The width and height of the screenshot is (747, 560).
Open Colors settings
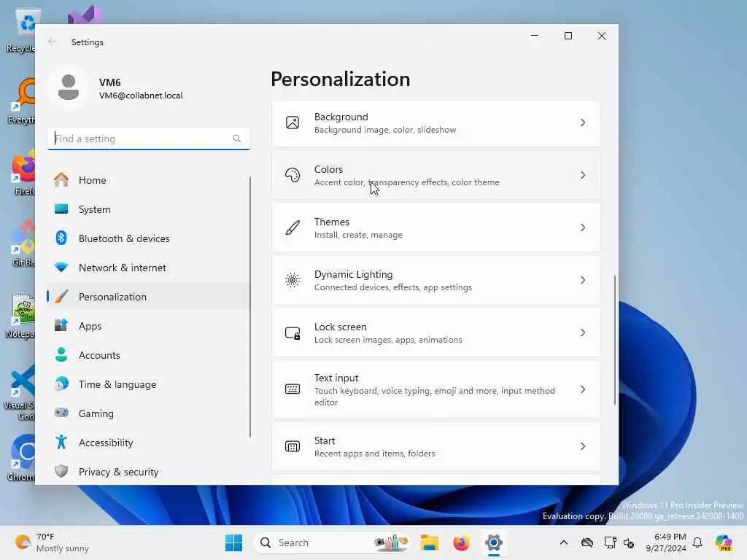click(x=436, y=175)
